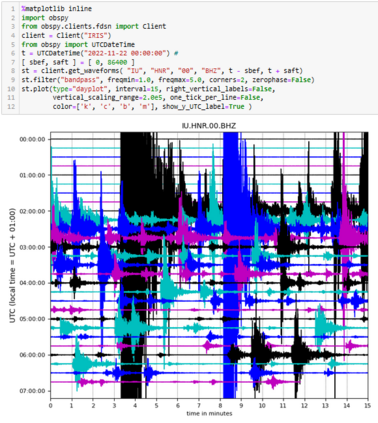Screen dimensions: 378x423
Task: Click the 'zerophase=False' parameter
Action: pos(281,80)
